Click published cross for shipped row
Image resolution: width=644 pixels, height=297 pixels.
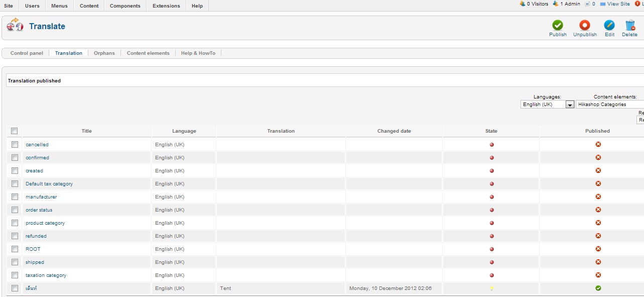(598, 262)
